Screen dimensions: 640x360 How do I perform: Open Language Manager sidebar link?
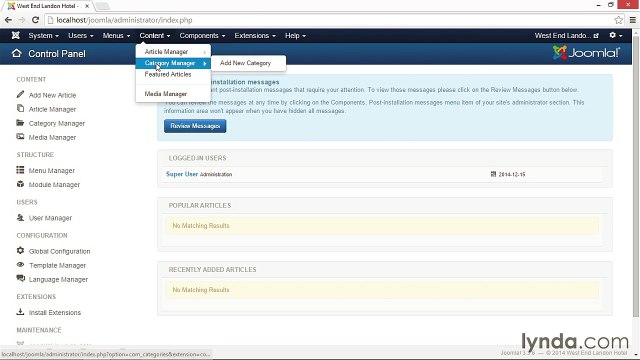58,279
